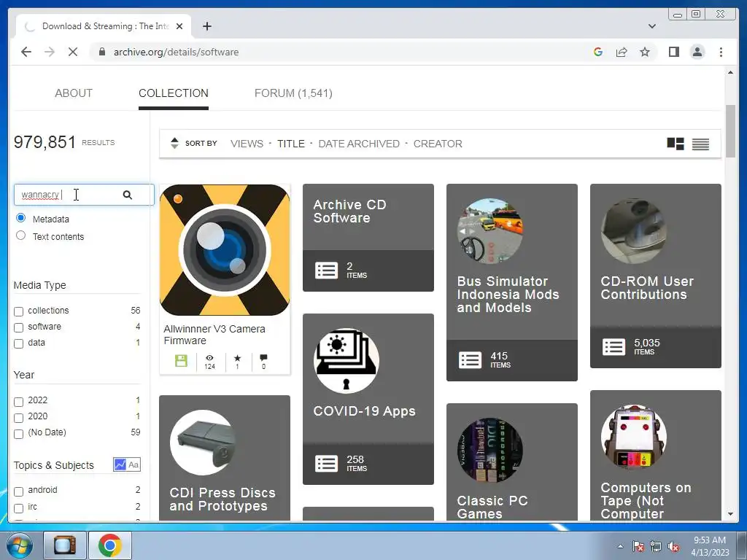
Task: Check the data media type box
Action: pos(18,344)
